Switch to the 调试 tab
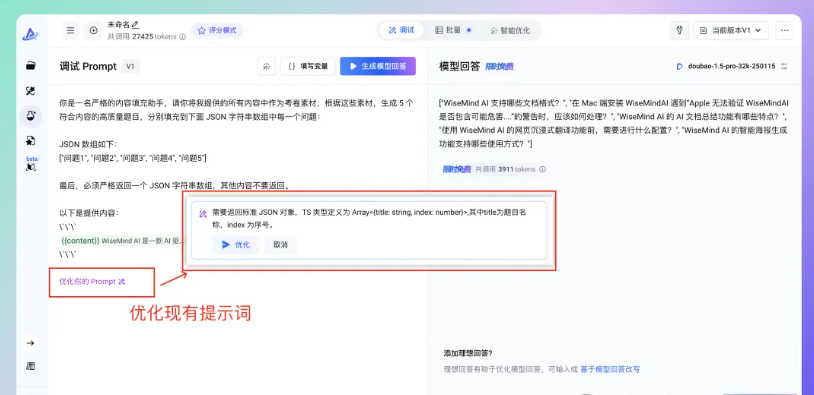 [401, 30]
